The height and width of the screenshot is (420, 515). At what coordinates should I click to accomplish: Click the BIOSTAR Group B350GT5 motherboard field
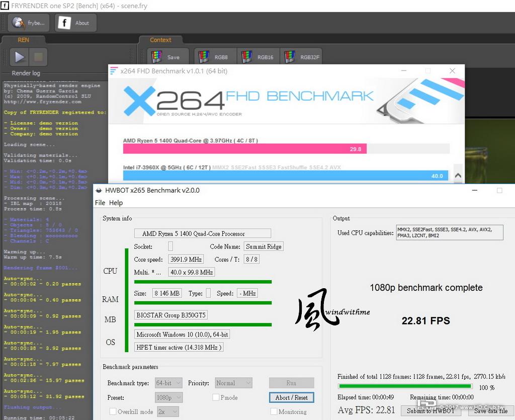pos(171,315)
